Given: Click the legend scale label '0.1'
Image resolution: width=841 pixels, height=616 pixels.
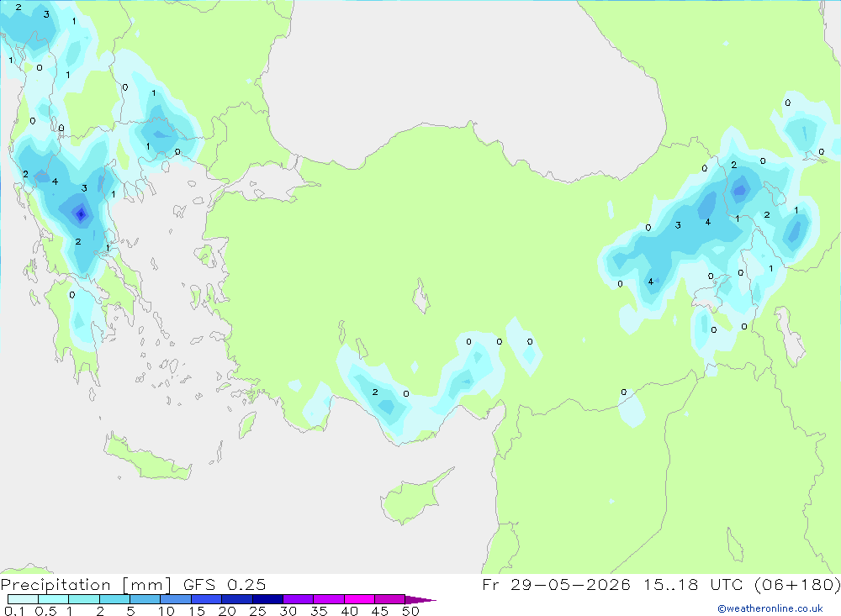Looking at the screenshot, I should coord(14,611).
